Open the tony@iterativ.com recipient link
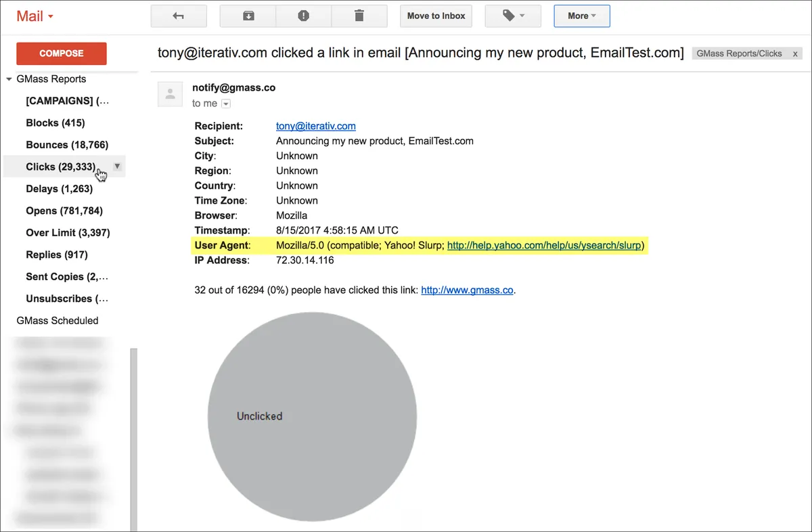The width and height of the screenshot is (812, 532). pyautogui.click(x=316, y=126)
